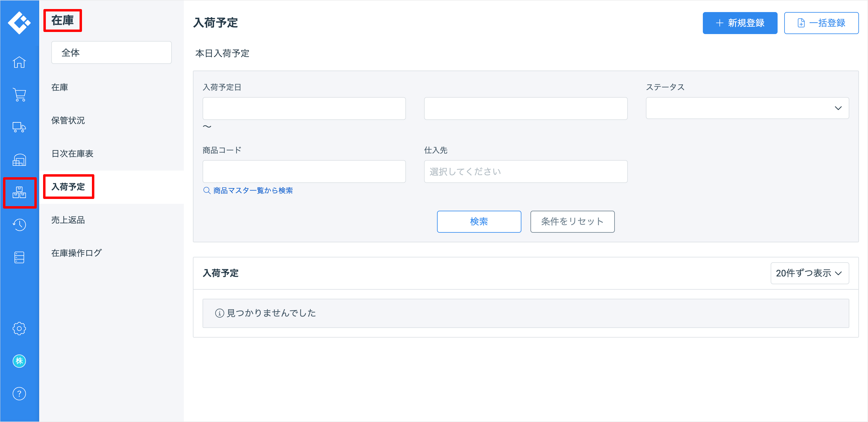Click the 新規登録 button
This screenshot has height=422, width=868.
pos(740,23)
